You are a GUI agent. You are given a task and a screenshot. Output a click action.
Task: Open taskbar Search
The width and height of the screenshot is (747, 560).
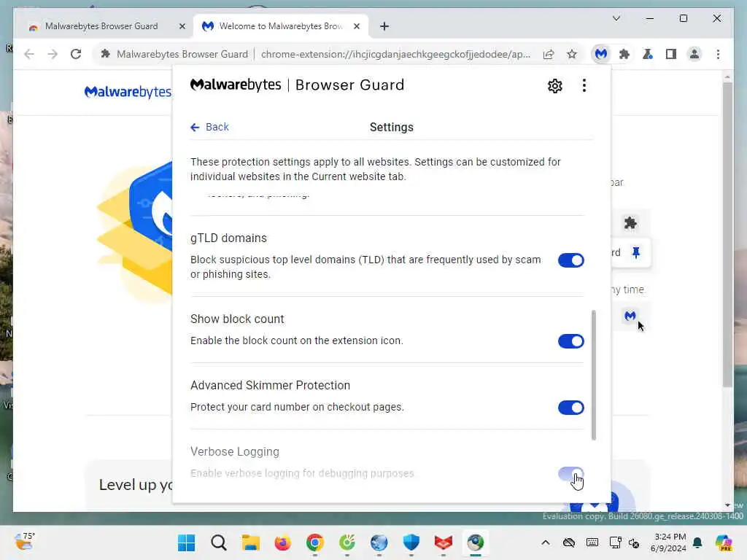[219, 542]
